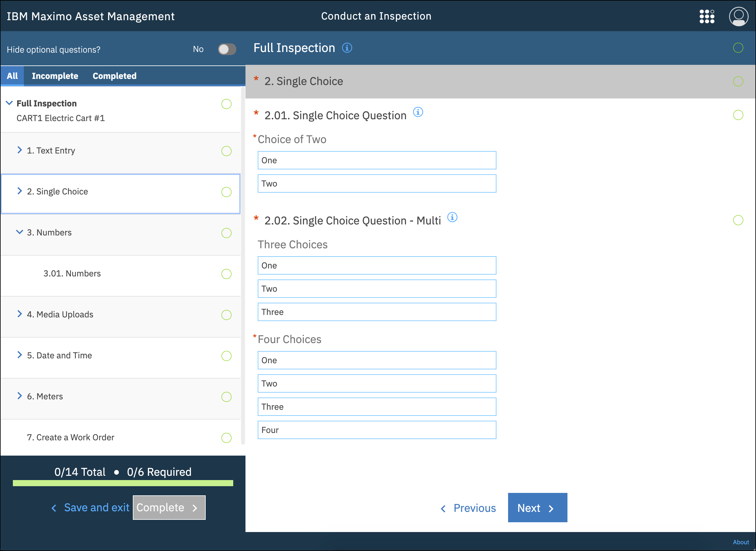Select "One" under Choice of Two
Image resolution: width=756 pixels, height=551 pixels.
click(x=377, y=161)
